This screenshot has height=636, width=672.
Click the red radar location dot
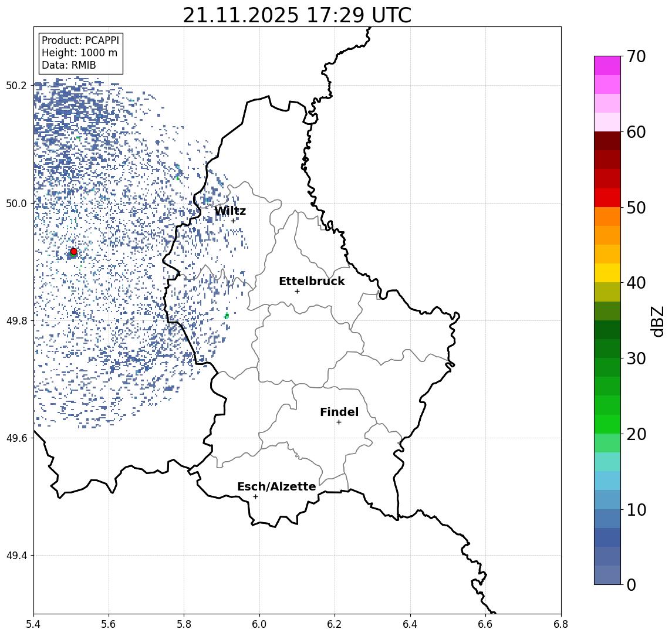coord(74,252)
